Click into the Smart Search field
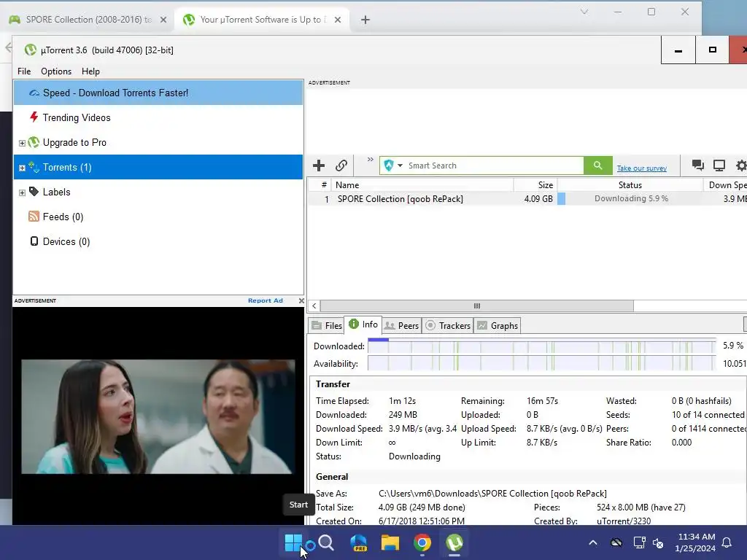The image size is (747, 560). (494, 166)
